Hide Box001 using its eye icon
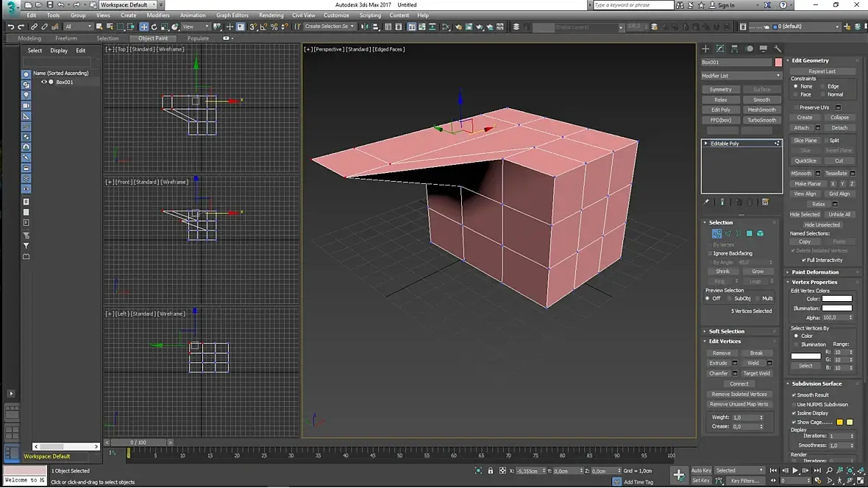The height and width of the screenshot is (488, 868). point(43,82)
